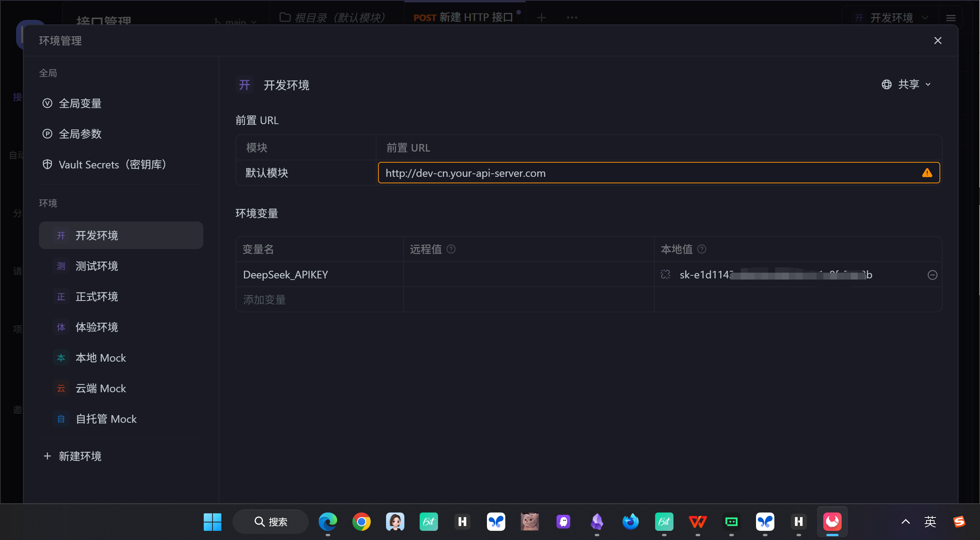This screenshot has height=540, width=980.
Task: Close the 环境管理 dialog
Action: [938, 40]
